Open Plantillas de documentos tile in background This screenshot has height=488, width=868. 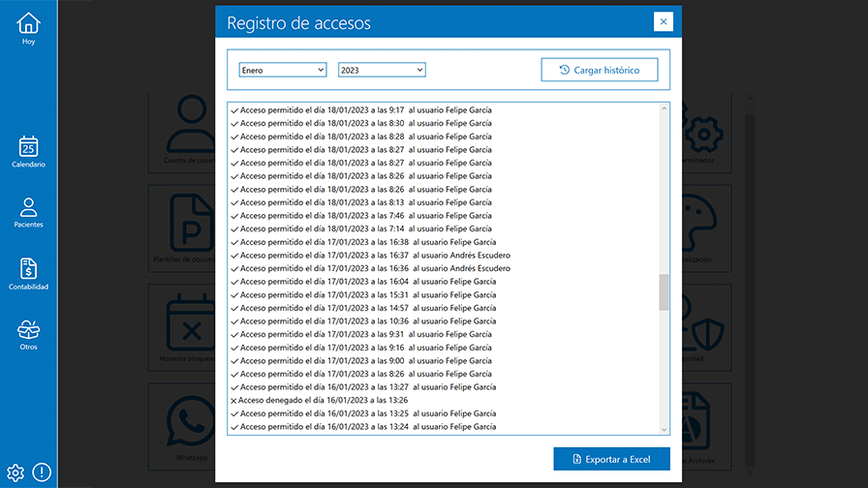point(182,229)
